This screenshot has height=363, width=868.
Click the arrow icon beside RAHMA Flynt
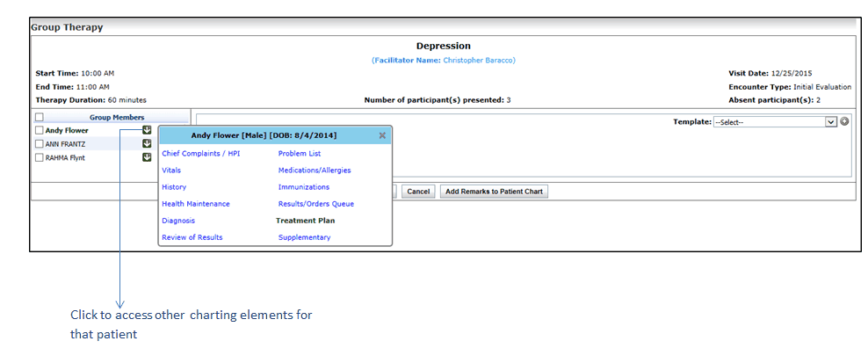(147, 158)
